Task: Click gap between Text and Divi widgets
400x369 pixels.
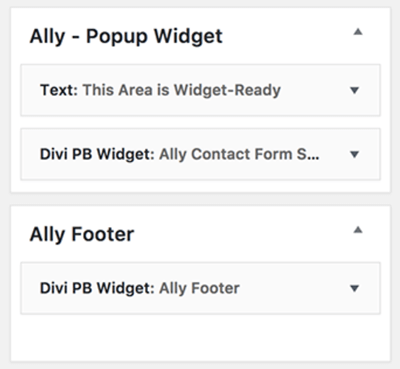Action: (x=200, y=122)
